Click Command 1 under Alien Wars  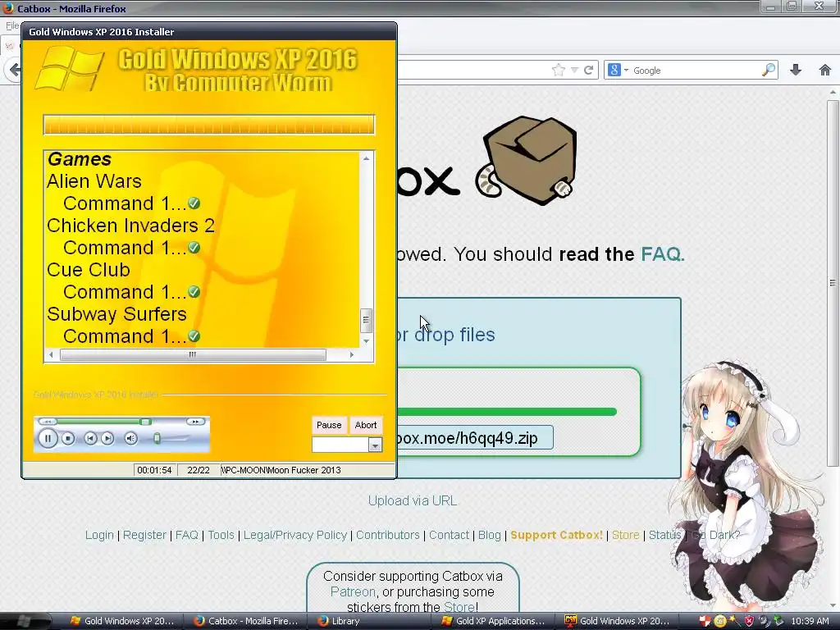point(125,203)
